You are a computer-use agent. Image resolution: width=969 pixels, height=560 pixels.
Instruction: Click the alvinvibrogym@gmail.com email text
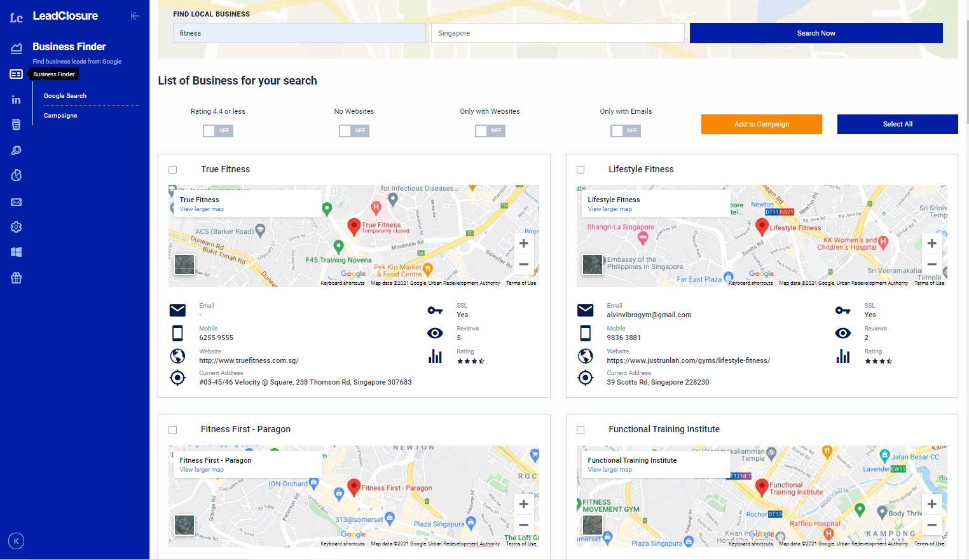point(649,315)
